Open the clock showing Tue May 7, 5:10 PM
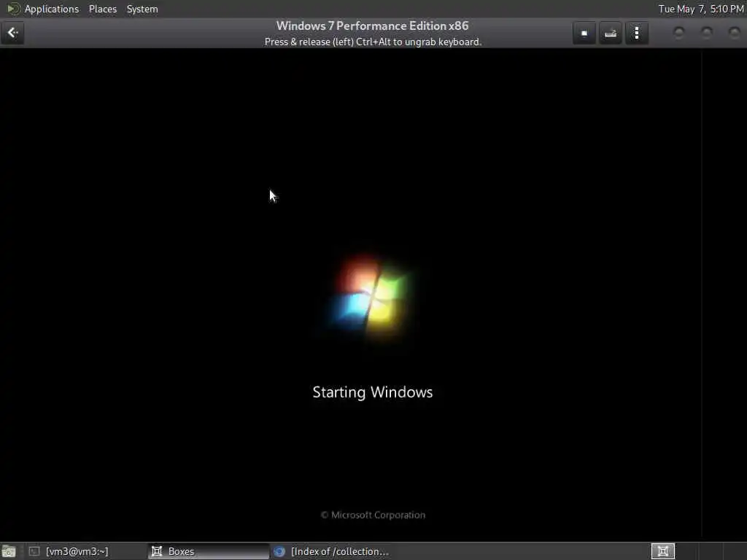The width and height of the screenshot is (747, 560). click(701, 9)
